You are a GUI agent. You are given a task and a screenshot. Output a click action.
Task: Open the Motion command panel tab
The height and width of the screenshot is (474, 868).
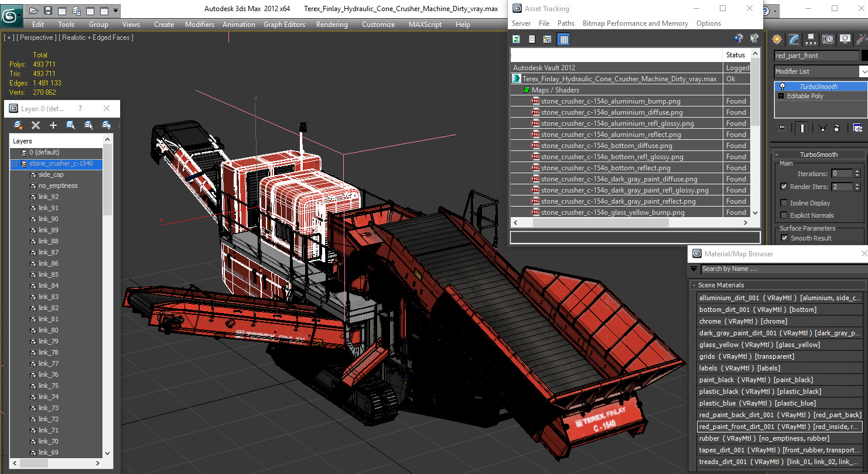[x=828, y=39]
